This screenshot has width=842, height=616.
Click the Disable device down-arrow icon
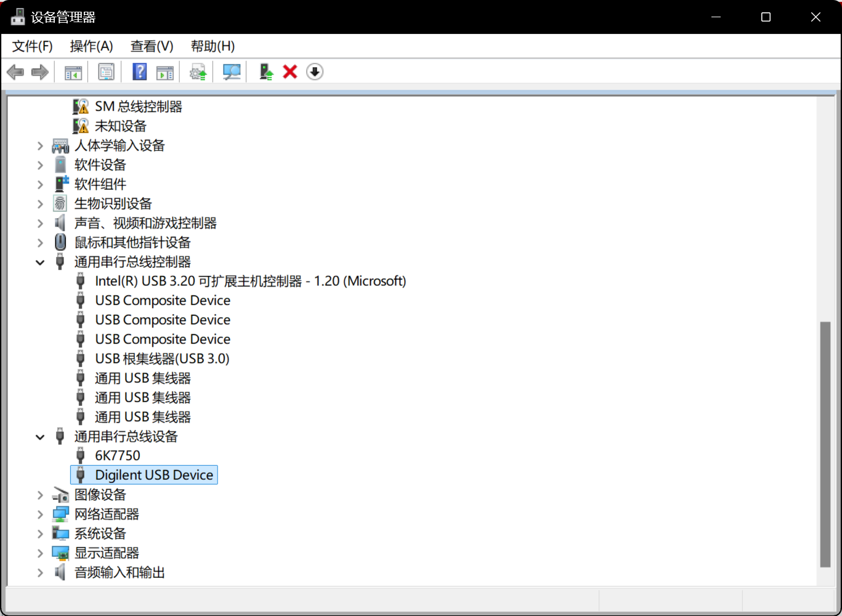point(315,72)
